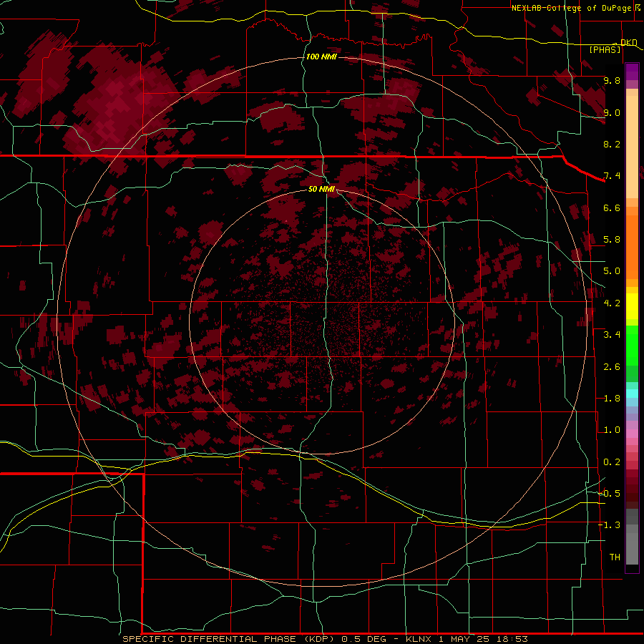Click the 1.8 color scale value
This screenshot has width=644, height=644.
click(612, 399)
